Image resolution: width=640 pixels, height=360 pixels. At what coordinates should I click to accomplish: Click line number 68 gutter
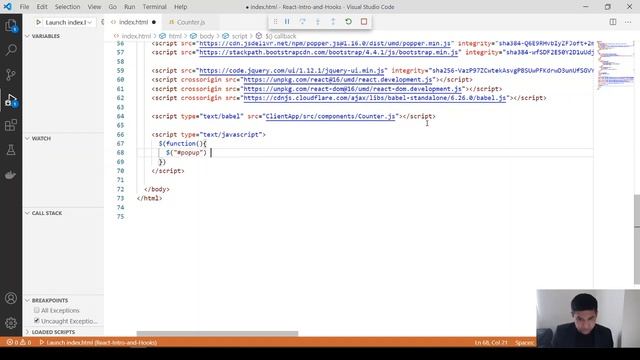tap(120, 153)
